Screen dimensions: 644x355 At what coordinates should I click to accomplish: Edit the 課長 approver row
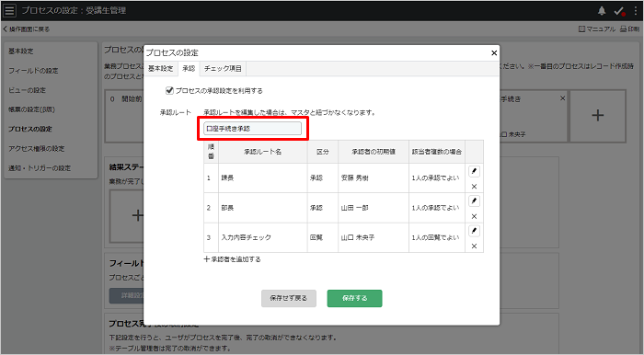tap(474, 171)
